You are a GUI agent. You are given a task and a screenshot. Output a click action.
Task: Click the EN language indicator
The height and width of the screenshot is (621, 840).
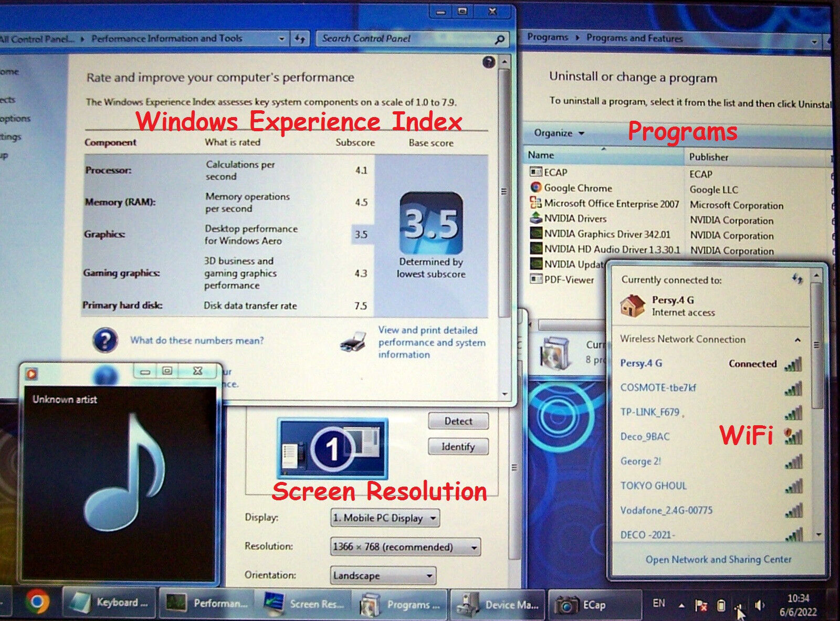coord(658,603)
